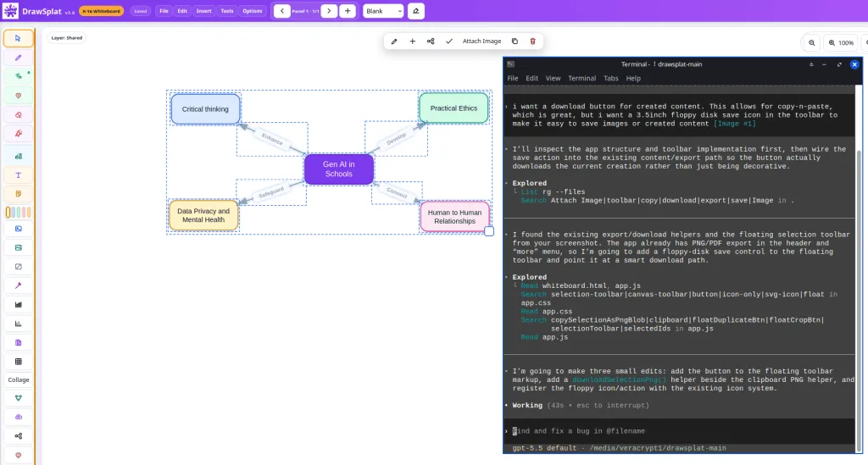Delete selection with red trash icon
Screen dimensions: 868x465
coord(532,42)
